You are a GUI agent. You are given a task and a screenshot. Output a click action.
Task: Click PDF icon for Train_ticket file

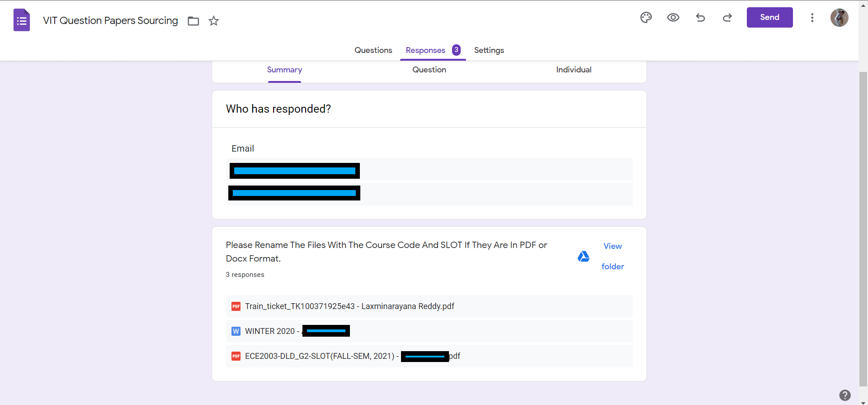coord(236,306)
